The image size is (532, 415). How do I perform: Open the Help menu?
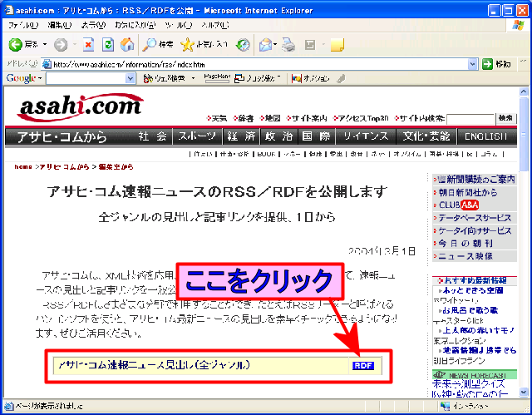[x=215, y=25]
